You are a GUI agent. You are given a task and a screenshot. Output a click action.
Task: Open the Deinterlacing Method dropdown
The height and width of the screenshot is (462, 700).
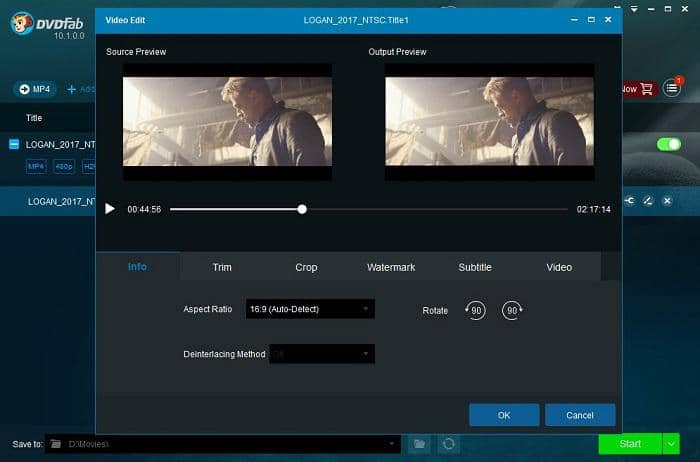pyautogui.click(x=322, y=354)
